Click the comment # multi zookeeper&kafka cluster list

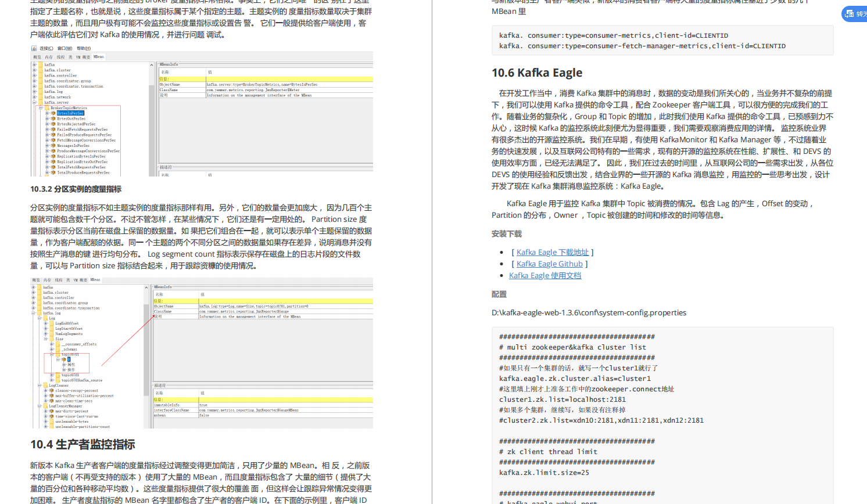(572, 347)
